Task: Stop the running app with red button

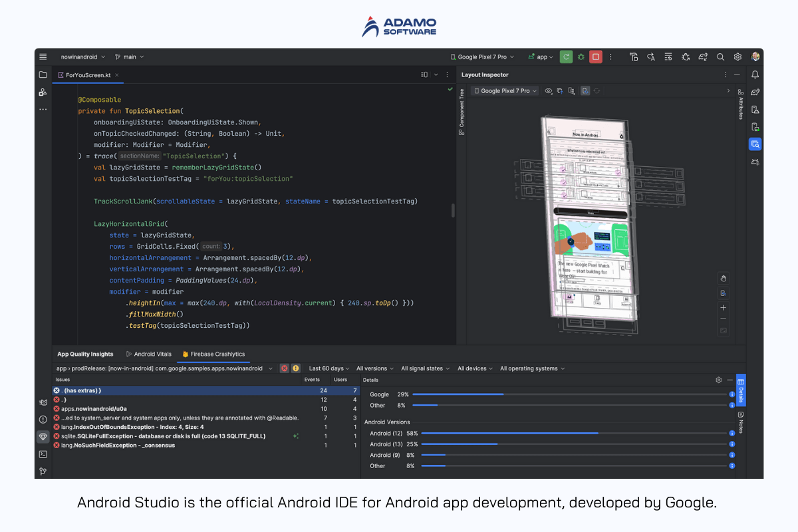Action: (596, 57)
